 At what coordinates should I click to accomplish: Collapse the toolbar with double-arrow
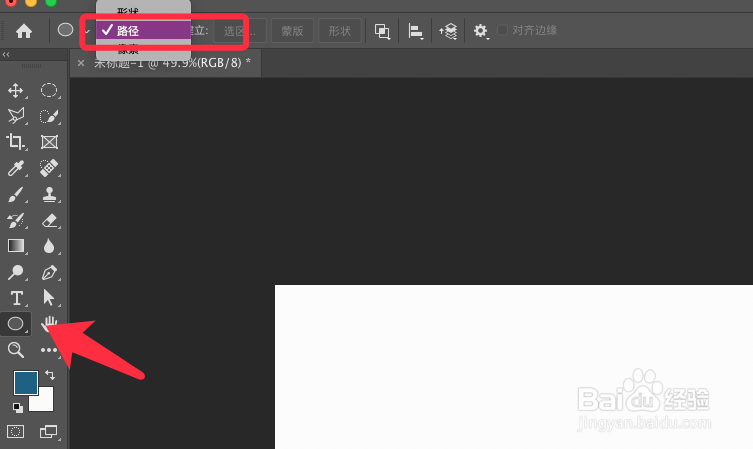6,54
